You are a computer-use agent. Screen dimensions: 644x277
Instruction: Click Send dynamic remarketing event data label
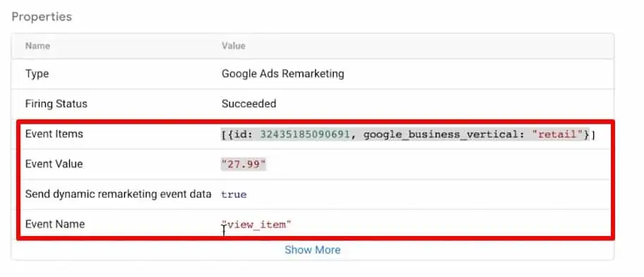click(119, 194)
